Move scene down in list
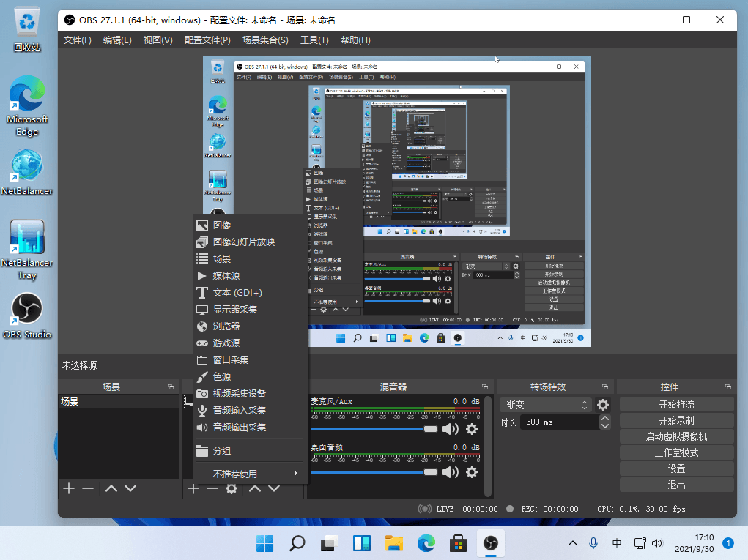Screen dimensions: 748x560 [130, 488]
